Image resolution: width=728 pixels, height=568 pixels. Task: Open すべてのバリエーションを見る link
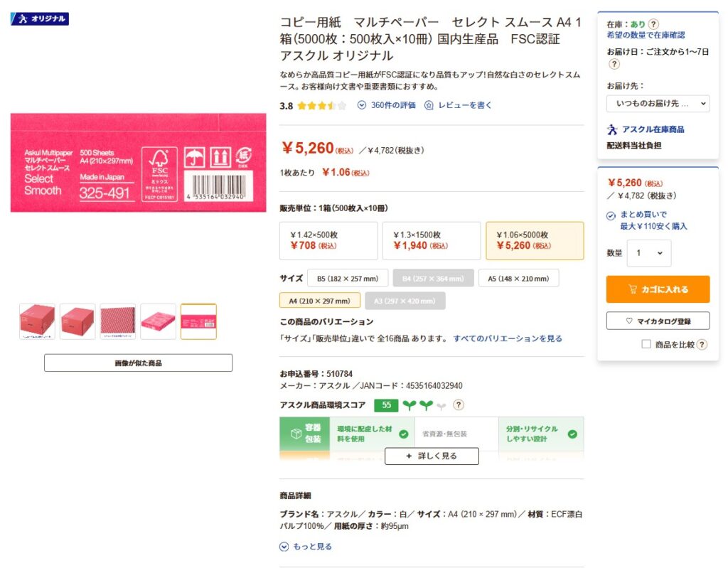508,338
